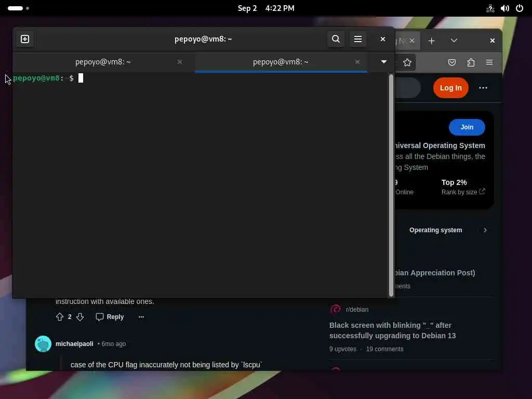This screenshot has width=532, height=399.
Task: Click the terminal prompt text area
Action: pos(200,185)
